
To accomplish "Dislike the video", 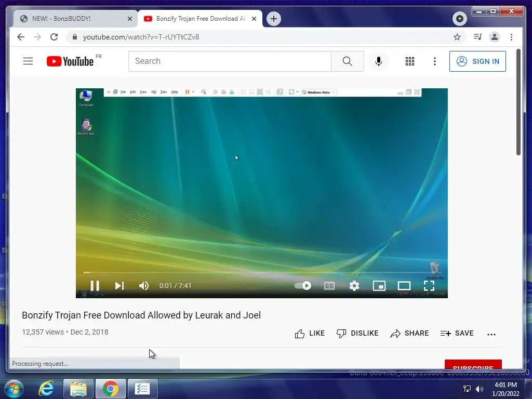I will (x=357, y=333).
